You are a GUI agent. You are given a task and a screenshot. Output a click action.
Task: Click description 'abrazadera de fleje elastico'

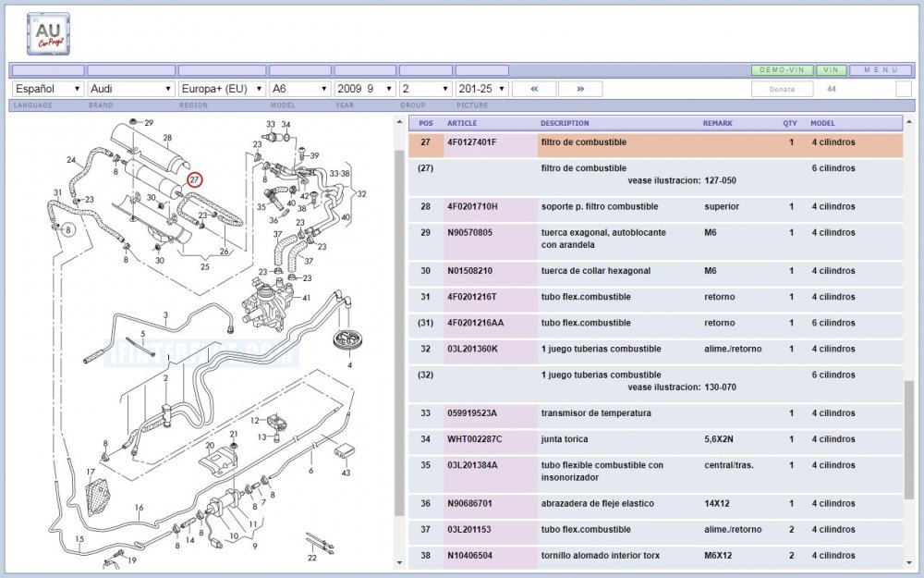(x=598, y=503)
